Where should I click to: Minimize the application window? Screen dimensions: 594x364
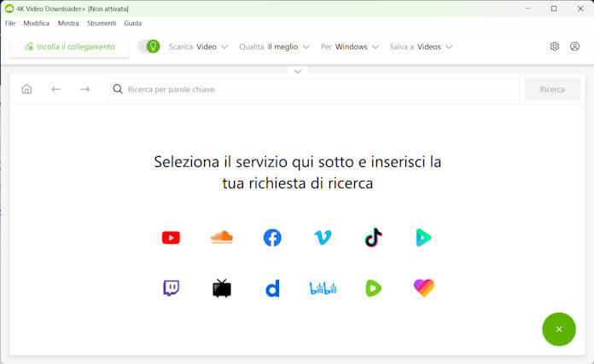tap(527, 9)
